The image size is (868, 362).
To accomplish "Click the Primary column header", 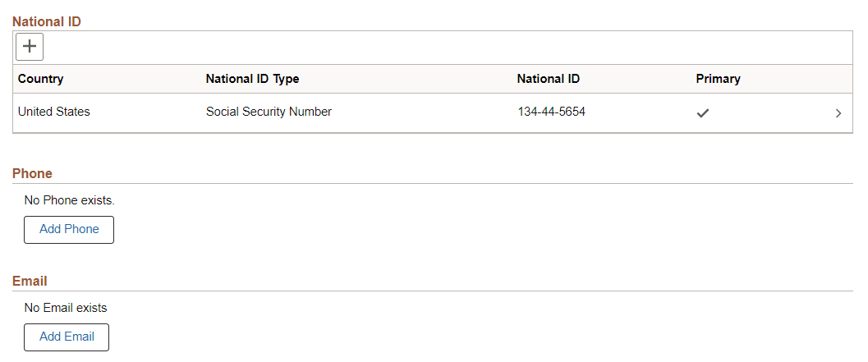I will 718,79.
